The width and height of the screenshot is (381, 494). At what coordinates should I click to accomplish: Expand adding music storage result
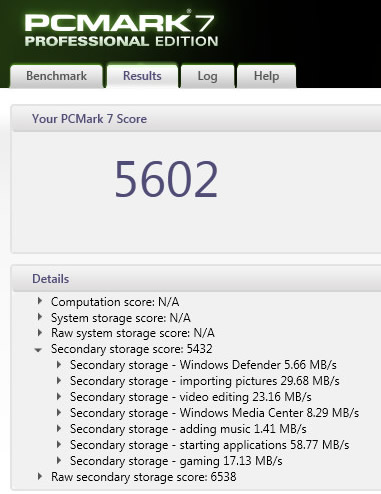pyautogui.click(x=59, y=429)
